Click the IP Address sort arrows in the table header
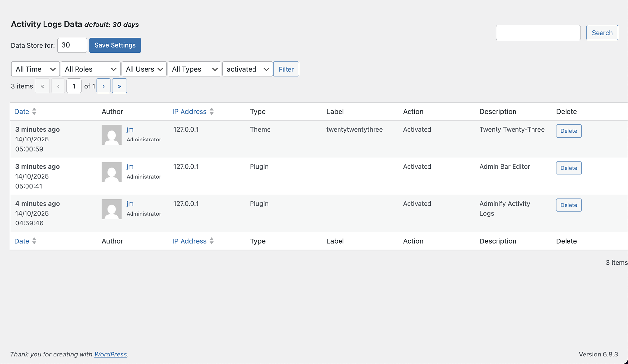 coord(212,111)
